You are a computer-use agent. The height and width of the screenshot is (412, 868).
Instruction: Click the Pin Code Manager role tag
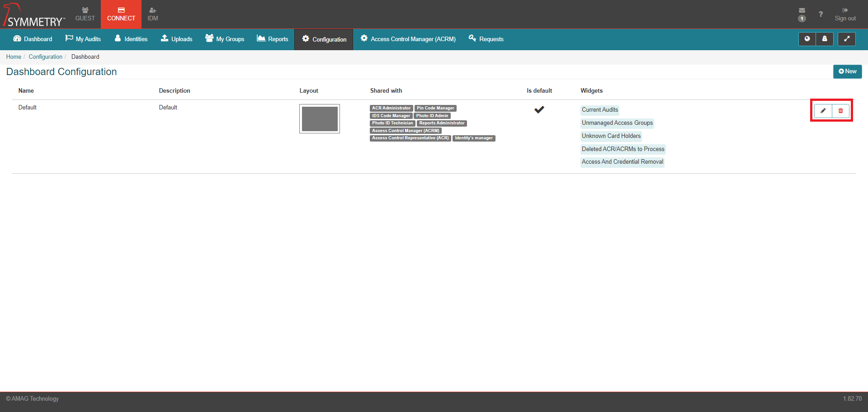pyautogui.click(x=435, y=108)
